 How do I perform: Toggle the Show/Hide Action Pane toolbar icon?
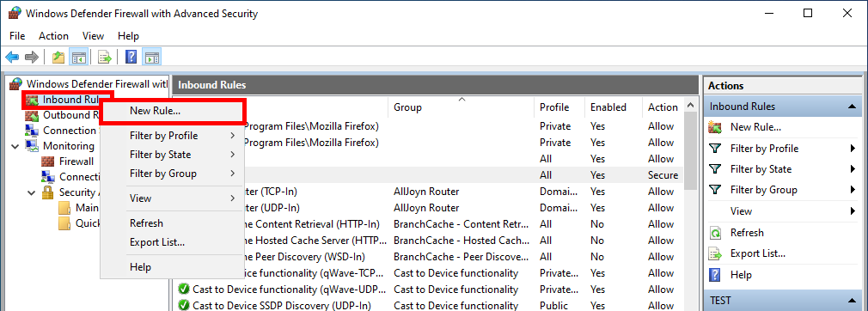[151, 57]
